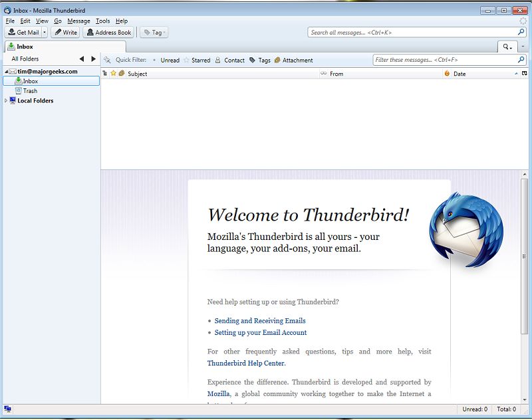
Task: Sort by read status glasses column
Action: (323, 74)
